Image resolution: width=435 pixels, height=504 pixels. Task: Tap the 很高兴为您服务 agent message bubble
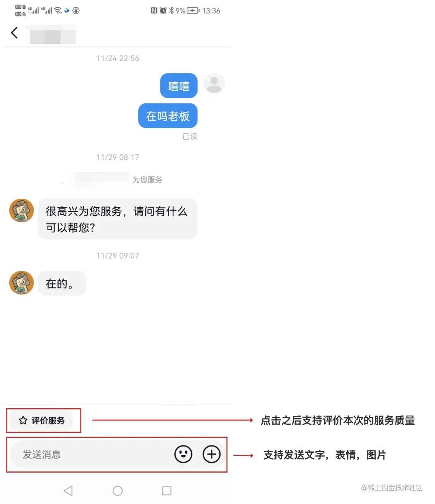(x=118, y=219)
